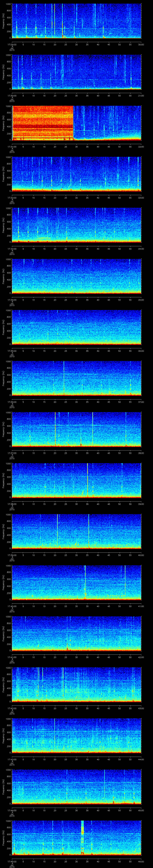Click the 39:00 end time label
Image resolution: width=153 pixels, height=868 pixels.
(141, 504)
